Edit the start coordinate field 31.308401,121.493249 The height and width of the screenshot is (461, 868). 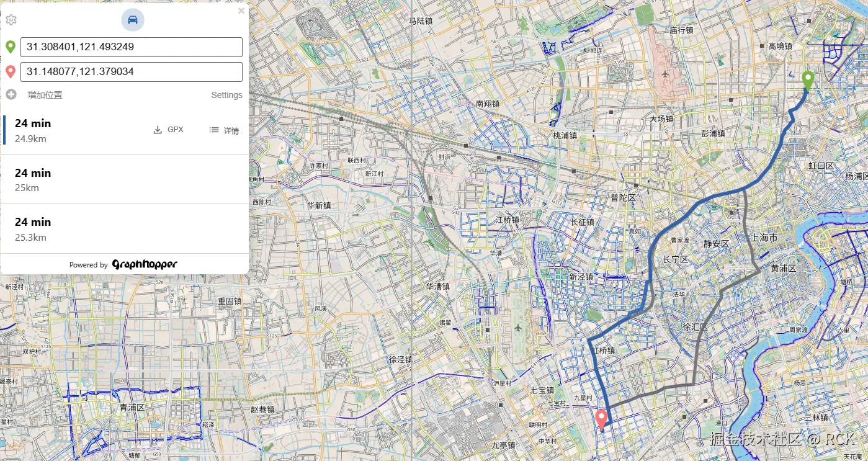[132, 47]
